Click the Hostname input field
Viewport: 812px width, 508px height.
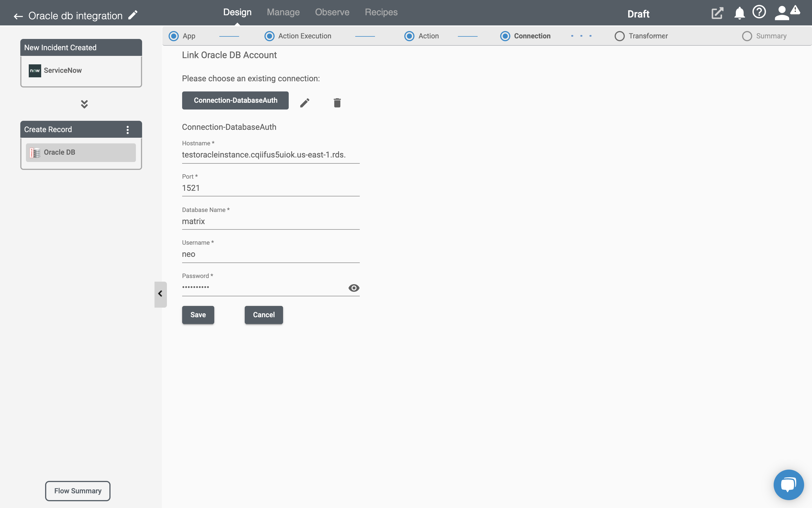(x=271, y=155)
